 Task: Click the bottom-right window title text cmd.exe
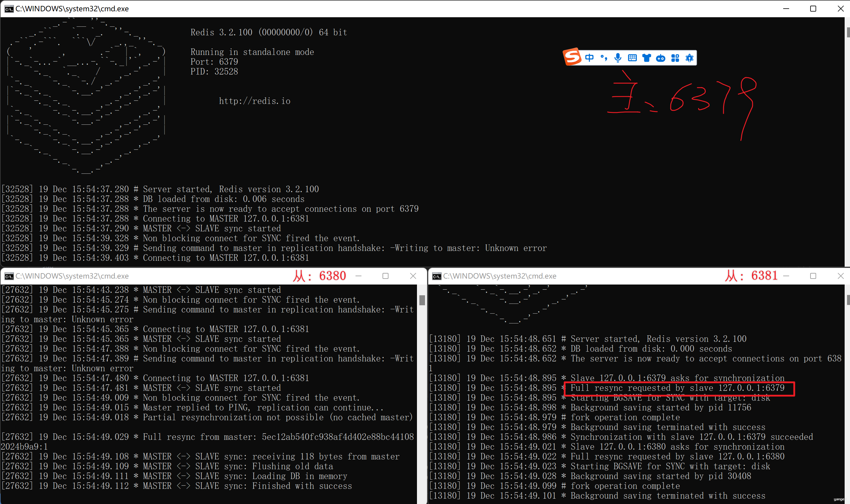point(500,276)
